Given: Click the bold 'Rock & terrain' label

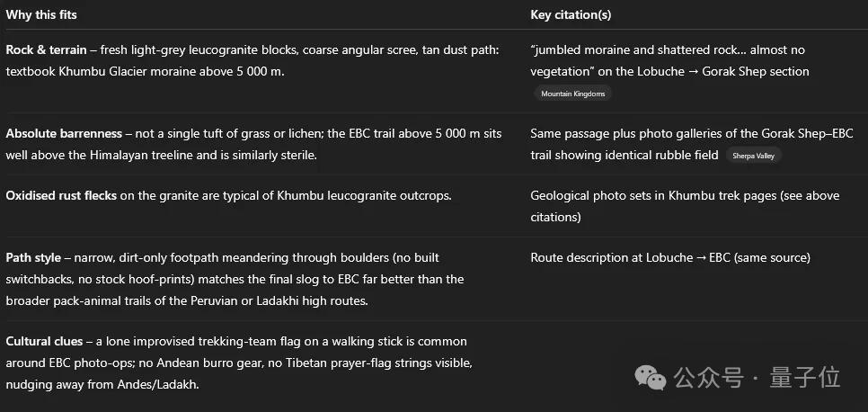Looking at the screenshot, I should (46, 49).
